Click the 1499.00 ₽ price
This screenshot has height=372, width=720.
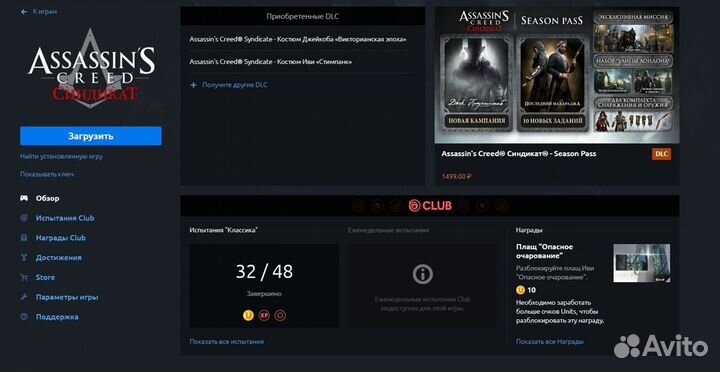[x=456, y=176]
